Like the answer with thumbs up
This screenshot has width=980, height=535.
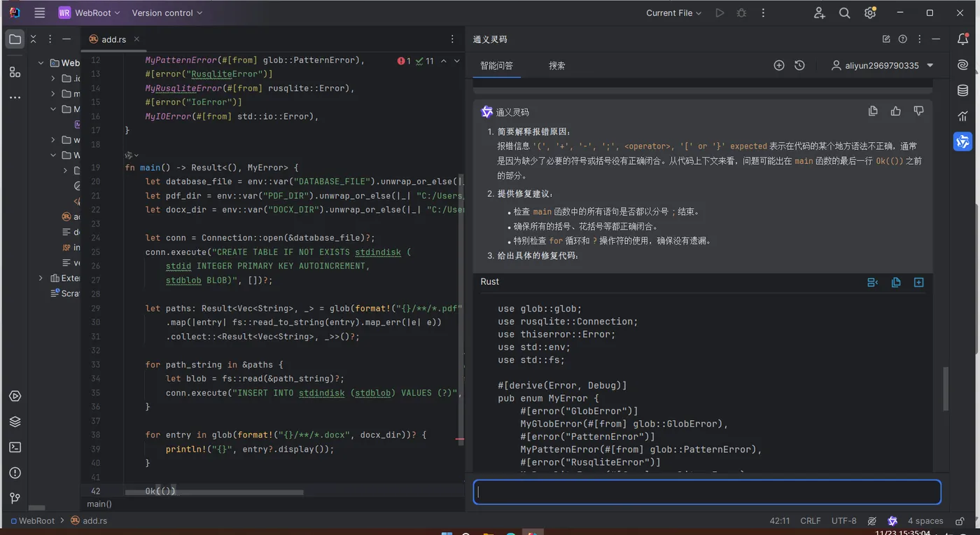[x=896, y=111]
